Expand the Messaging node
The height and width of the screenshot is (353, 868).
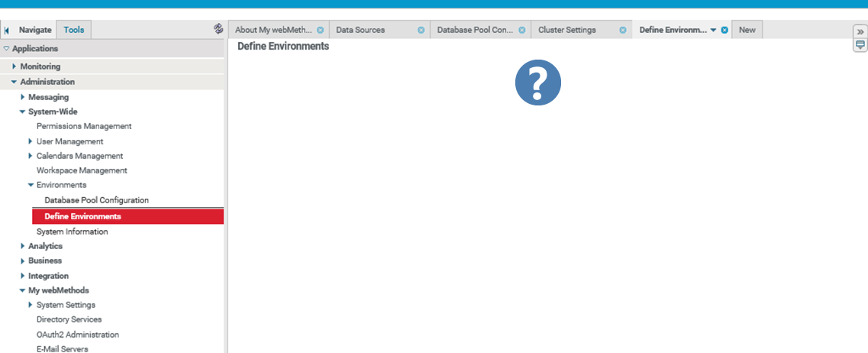(23, 97)
